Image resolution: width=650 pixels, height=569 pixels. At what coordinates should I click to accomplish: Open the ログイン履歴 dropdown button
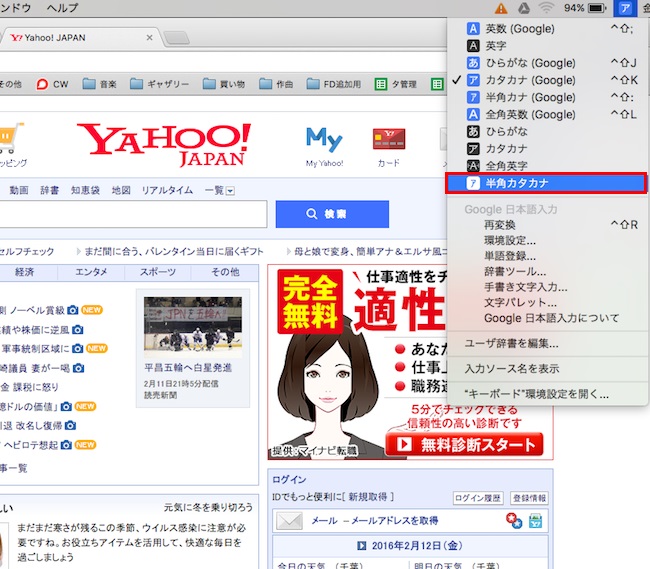click(x=478, y=497)
